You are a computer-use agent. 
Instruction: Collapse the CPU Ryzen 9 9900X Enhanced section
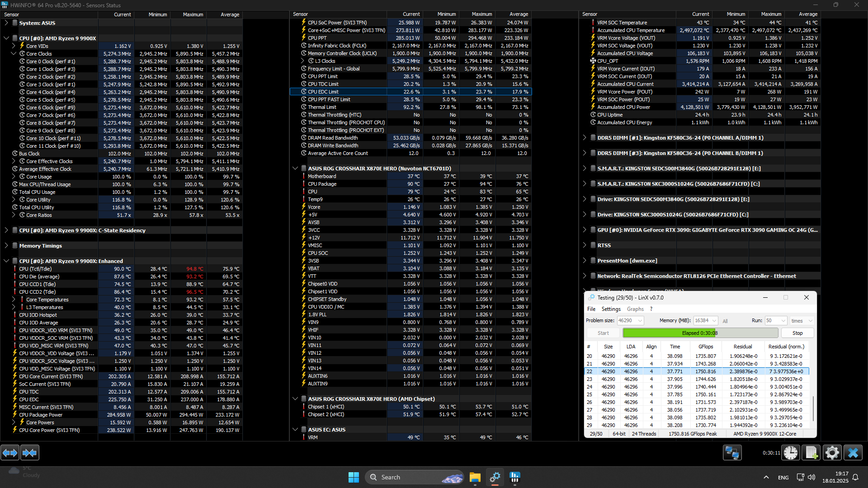click(x=6, y=261)
